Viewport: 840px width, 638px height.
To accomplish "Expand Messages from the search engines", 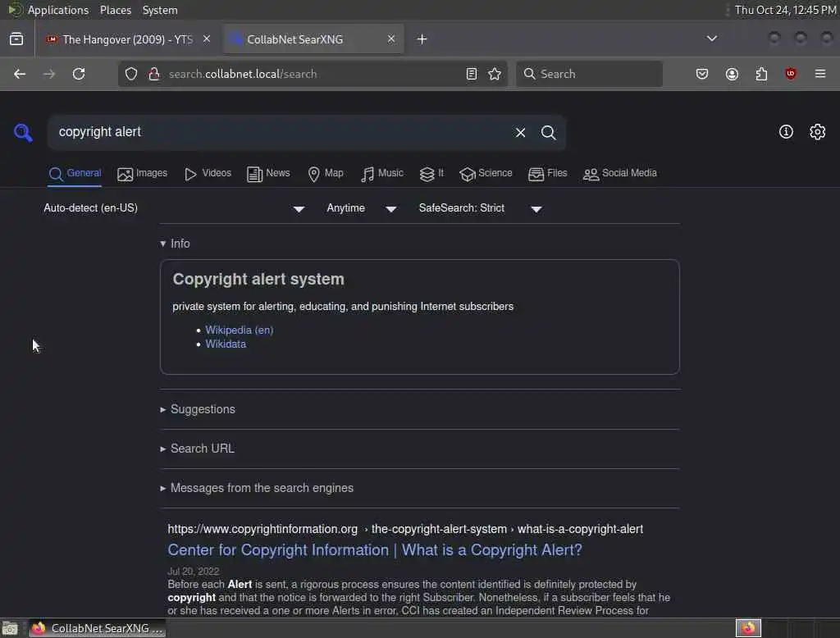I will click(x=257, y=488).
